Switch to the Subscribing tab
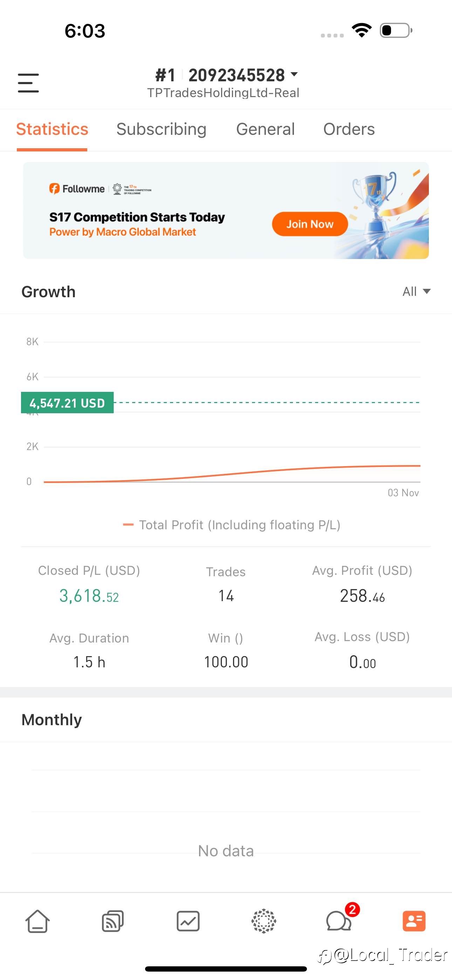This screenshot has width=452, height=980. (x=161, y=129)
